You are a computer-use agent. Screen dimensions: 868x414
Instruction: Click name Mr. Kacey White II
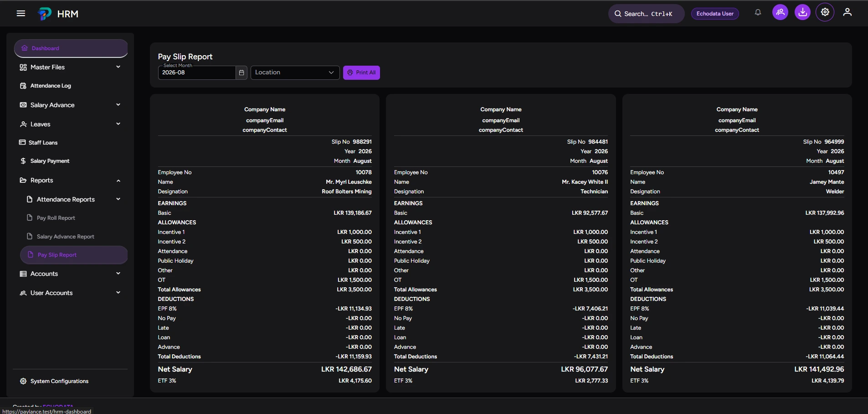[585, 182]
